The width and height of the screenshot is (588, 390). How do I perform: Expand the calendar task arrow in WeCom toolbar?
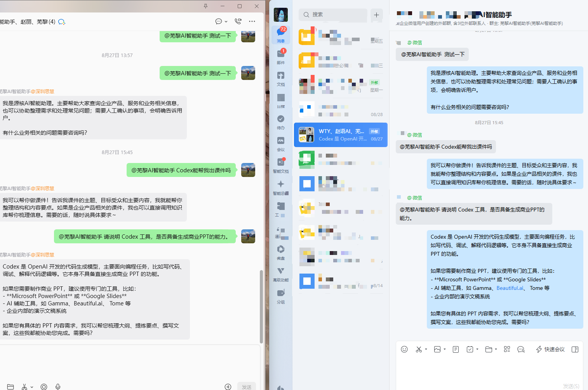[x=477, y=349]
